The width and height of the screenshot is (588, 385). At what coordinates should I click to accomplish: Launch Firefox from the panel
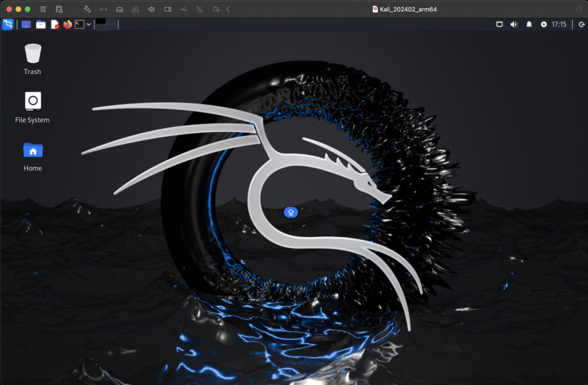click(68, 24)
